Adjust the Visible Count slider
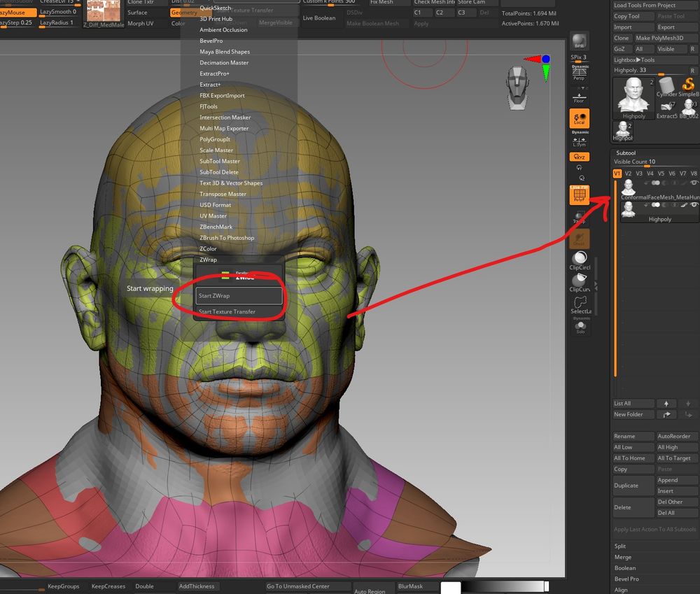 [655, 162]
